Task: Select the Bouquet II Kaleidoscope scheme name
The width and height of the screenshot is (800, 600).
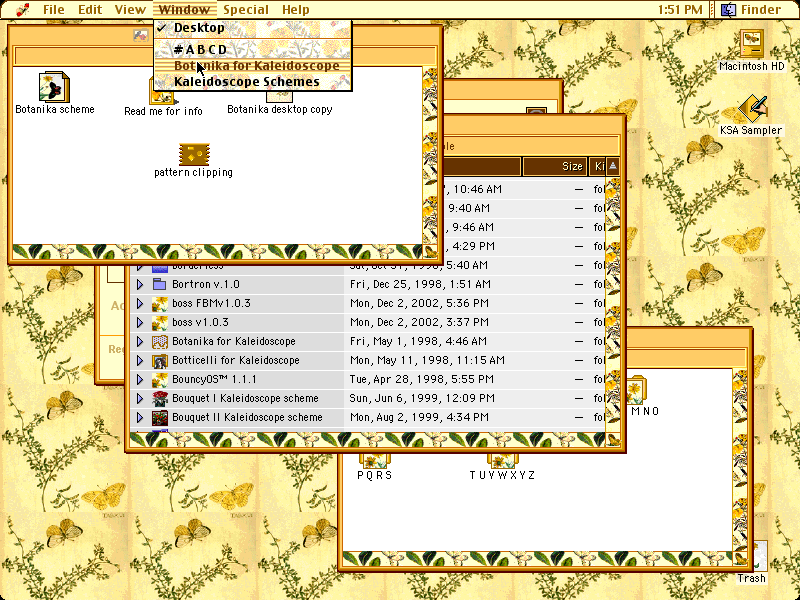Action: (247, 418)
